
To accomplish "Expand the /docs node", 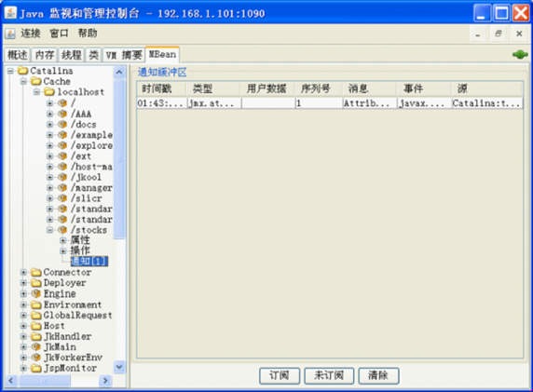I will [50, 124].
